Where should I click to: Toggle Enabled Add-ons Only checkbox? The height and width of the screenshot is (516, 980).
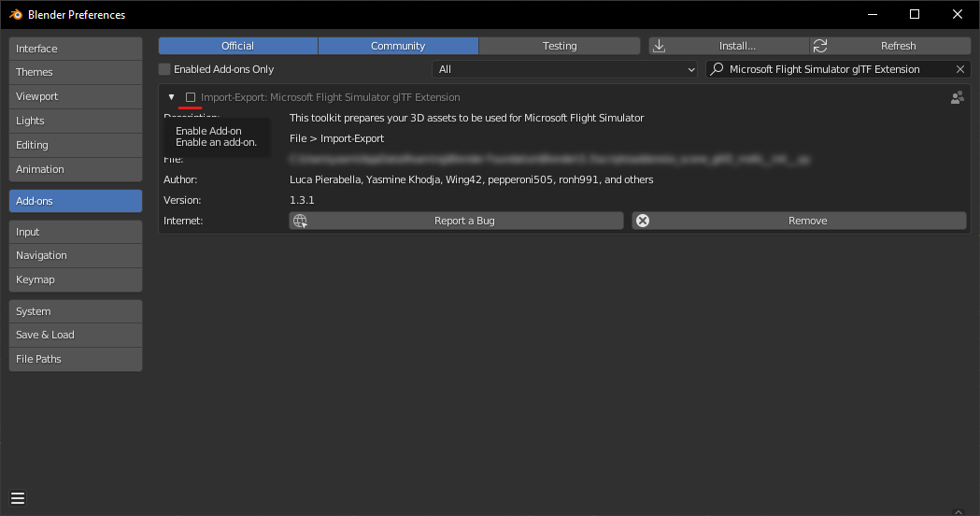click(x=164, y=69)
